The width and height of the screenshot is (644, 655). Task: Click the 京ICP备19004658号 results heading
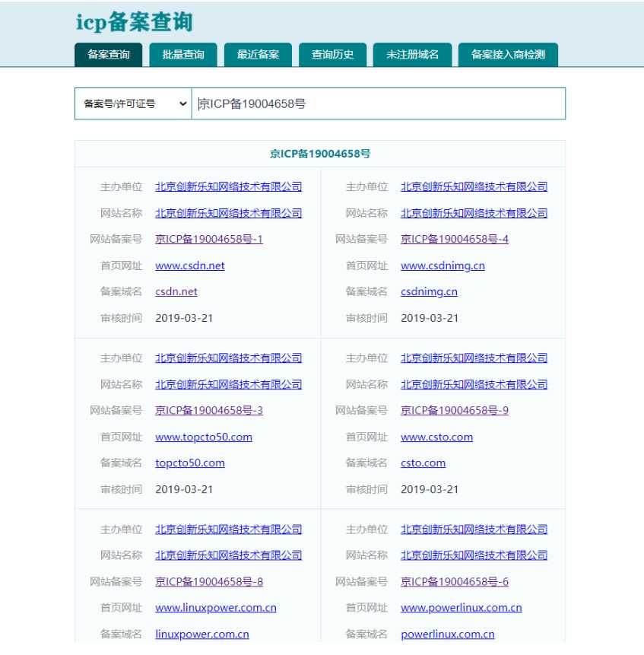coord(319,154)
